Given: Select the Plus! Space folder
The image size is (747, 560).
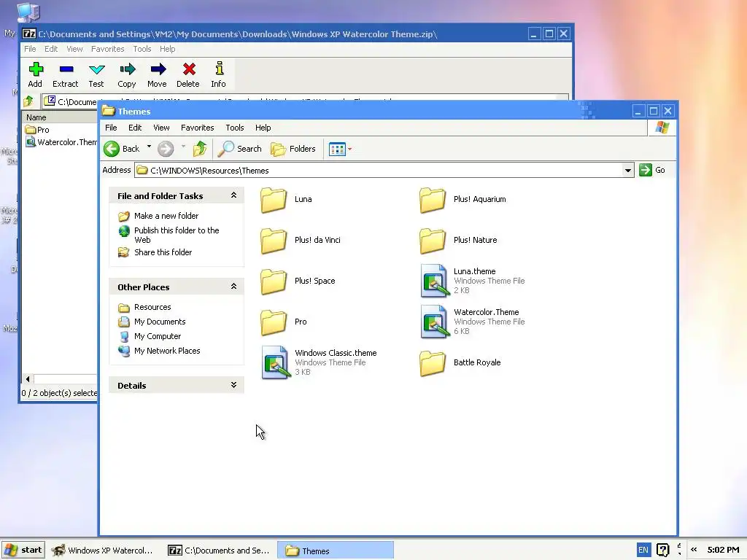Looking at the screenshot, I should [298, 281].
